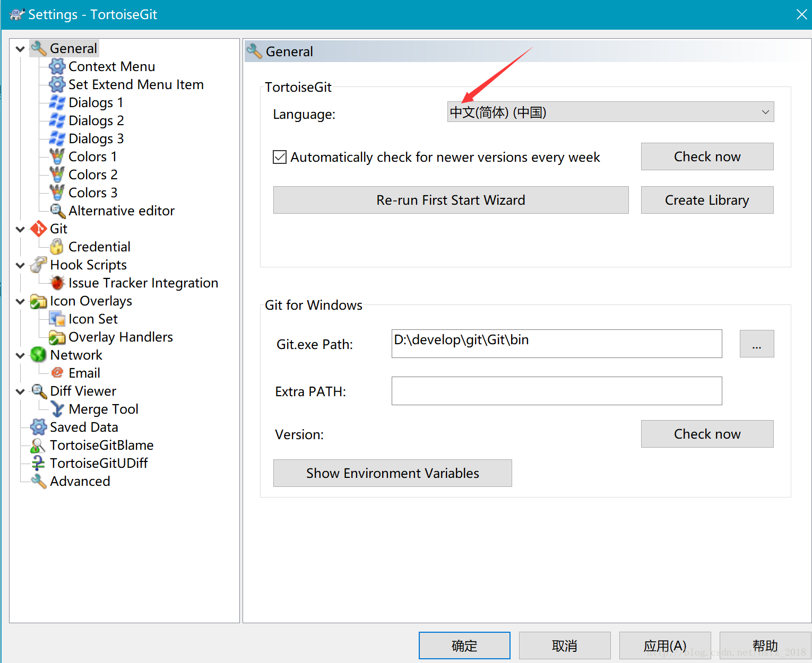The width and height of the screenshot is (812, 663).
Task: Click the Colors 3 palette icon
Action: click(x=57, y=193)
